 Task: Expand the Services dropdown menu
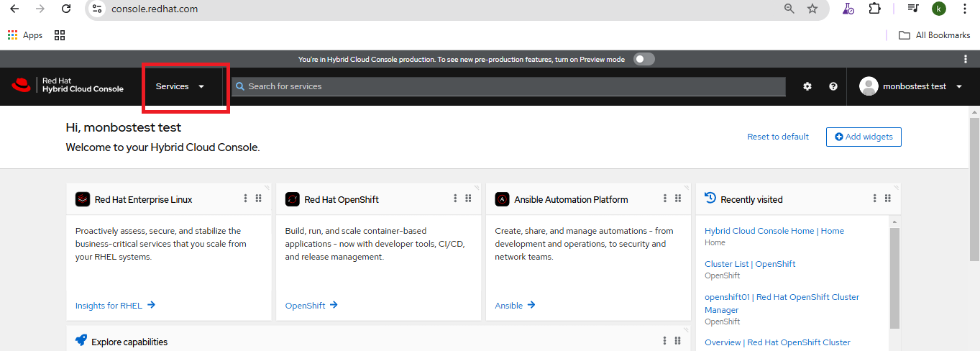coord(180,86)
